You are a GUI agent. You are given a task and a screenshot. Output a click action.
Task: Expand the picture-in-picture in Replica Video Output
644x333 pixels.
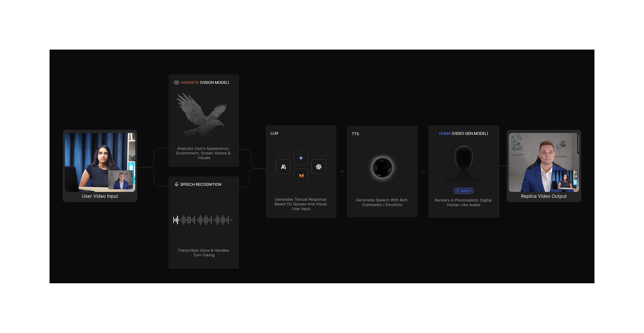point(575,187)
